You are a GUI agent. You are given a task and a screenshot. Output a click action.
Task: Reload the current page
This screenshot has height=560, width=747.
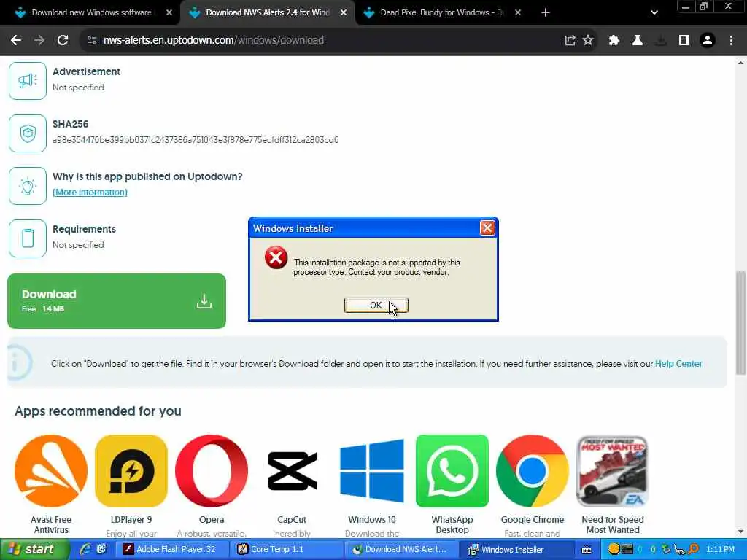(x=63, y=41)
